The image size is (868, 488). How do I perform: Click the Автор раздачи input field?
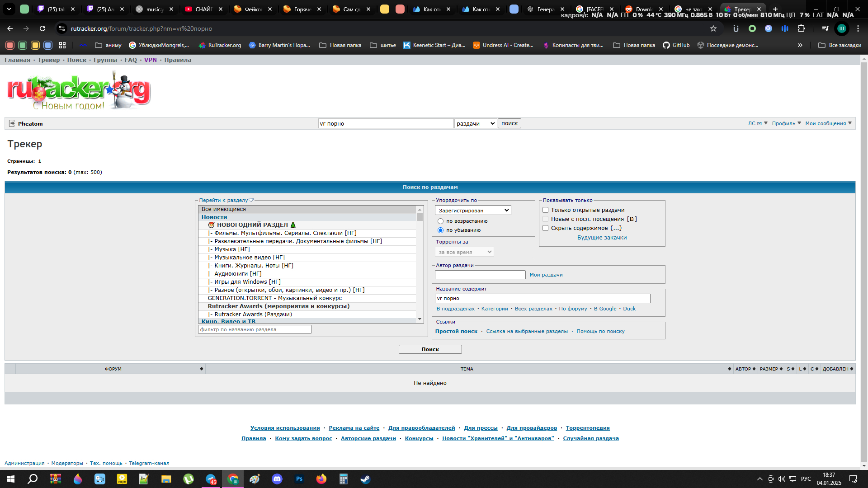click(x=480, y=275)
